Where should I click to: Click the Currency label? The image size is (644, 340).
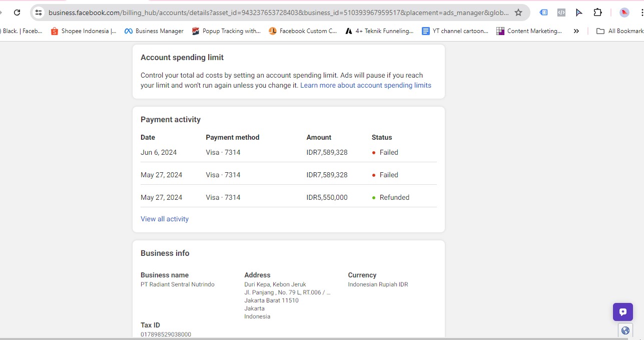[x=362, y=275]
